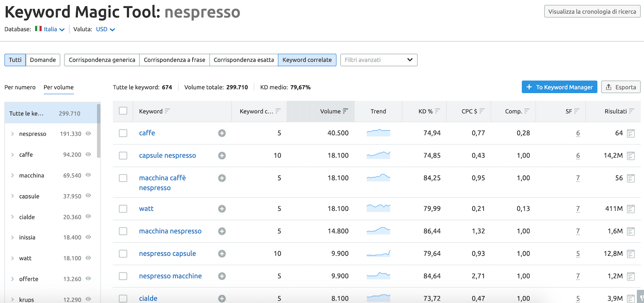The height and width of the screenshot is (303, 644).
Task: Click sort icon beside KD % header
Action: point(437,111)
